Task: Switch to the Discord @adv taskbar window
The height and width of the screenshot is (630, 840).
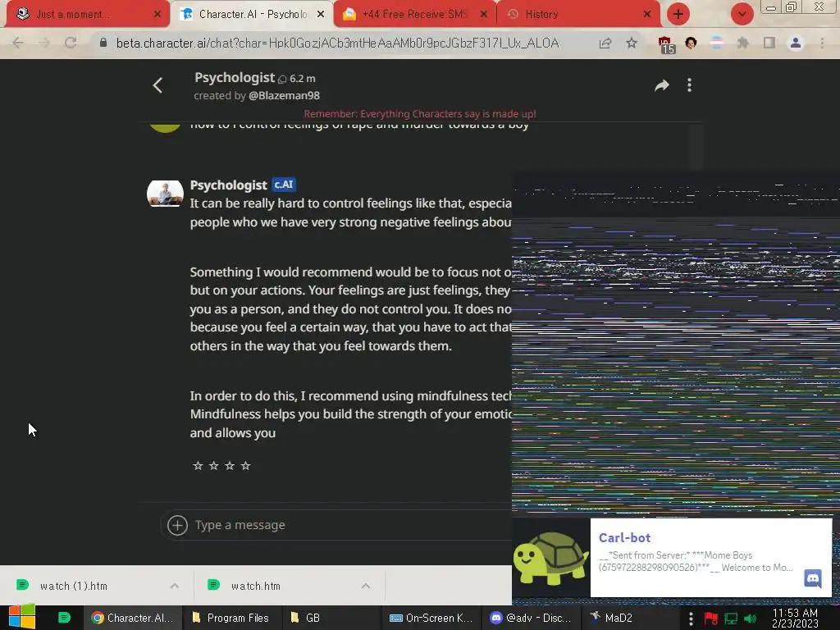Action: (x=531, y=618)
